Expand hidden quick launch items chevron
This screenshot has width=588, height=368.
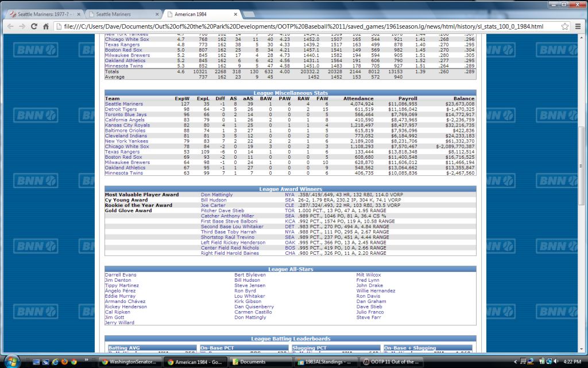[x=86, y=360]
